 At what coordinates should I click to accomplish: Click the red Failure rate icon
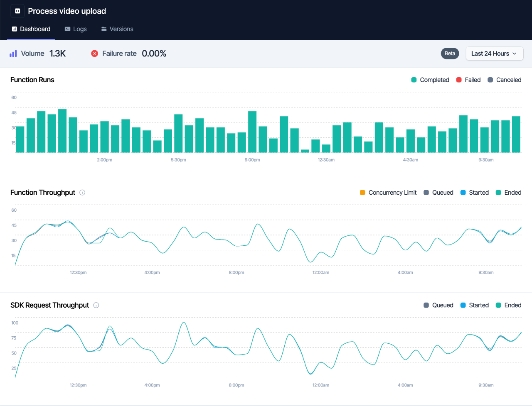(x=95, y=54)
